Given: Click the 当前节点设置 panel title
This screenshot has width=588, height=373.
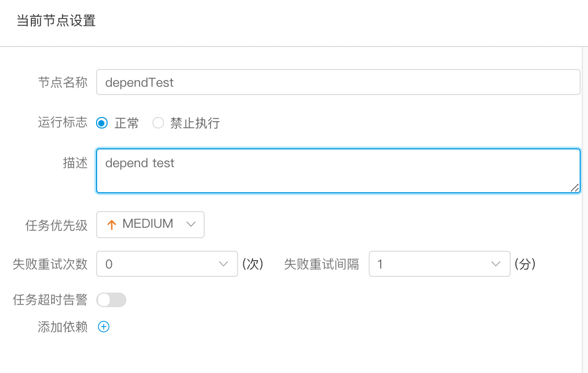Looking at the screenshot, I should pos(56,21).
